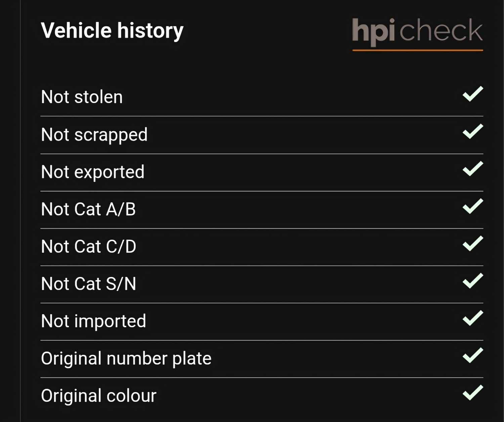
Task: Click the Not Cat C/D checkmark
Action: coord(473,243)
